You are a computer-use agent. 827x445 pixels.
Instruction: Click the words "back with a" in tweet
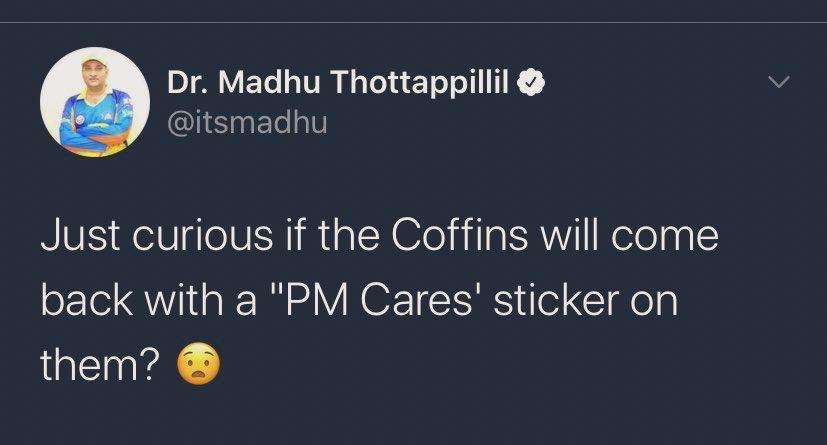[149, 300]
